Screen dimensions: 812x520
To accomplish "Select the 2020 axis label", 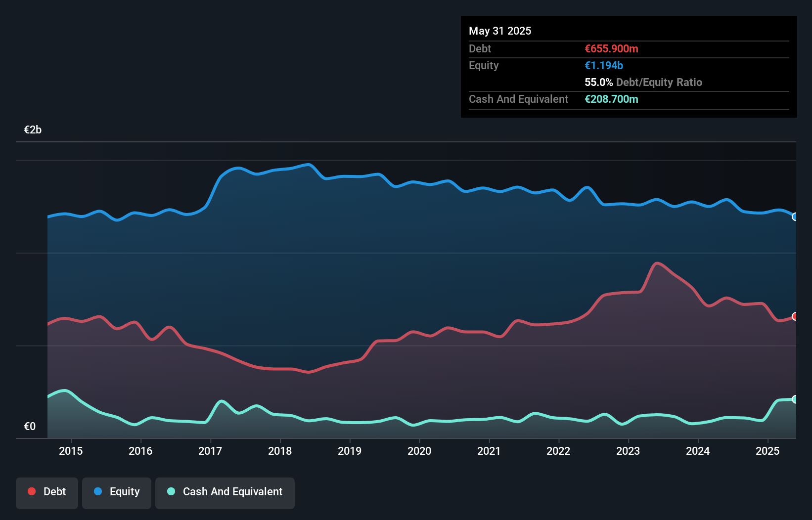I will click(x=419, y=451).
